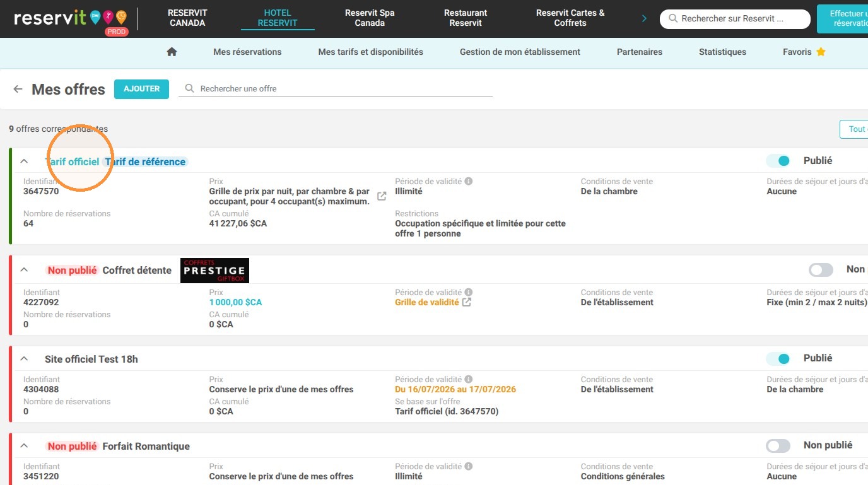Click the AJOUTER button
This screenshot has height=485, width=868.
click(141, 89)
